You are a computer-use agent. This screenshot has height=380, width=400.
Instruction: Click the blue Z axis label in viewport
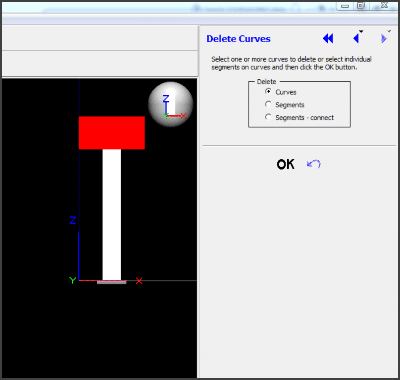tap(73, 220)
